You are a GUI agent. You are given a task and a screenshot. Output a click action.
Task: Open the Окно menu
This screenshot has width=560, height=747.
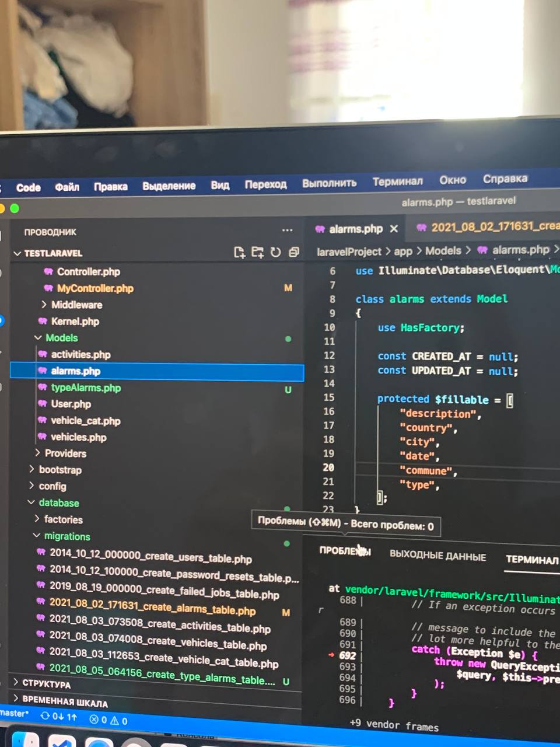pyautogui.click(x=453, y=180)
